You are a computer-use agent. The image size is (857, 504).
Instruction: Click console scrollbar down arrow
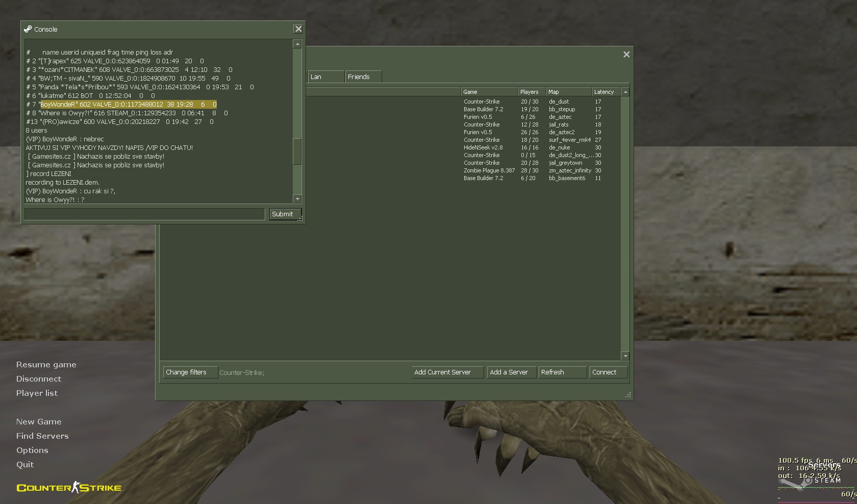click(297, 199)
